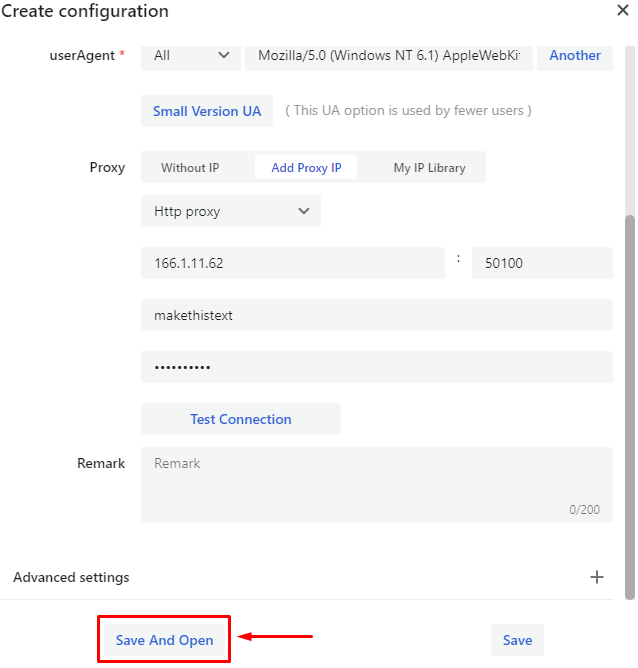The width and height of the screenshot is (638, 668).
Task: Close the Create configuration dialog
Action: pos(622,10)
